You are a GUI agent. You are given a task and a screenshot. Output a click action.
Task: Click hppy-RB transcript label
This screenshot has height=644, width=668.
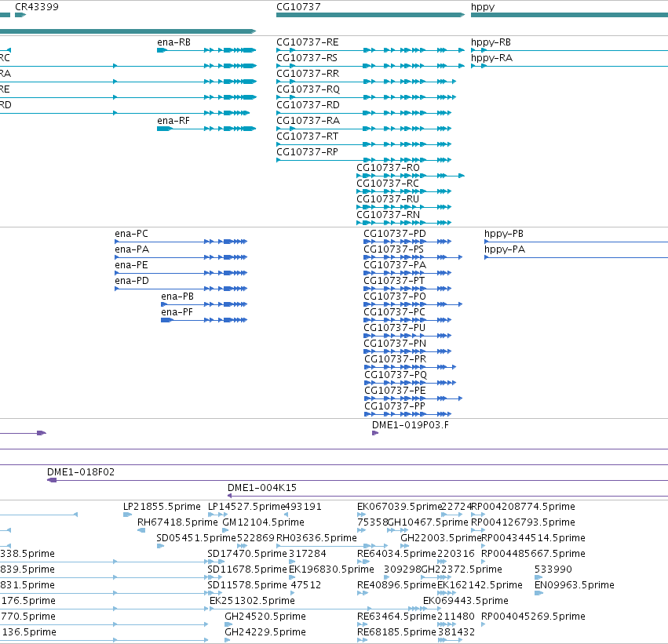point(491,42)
